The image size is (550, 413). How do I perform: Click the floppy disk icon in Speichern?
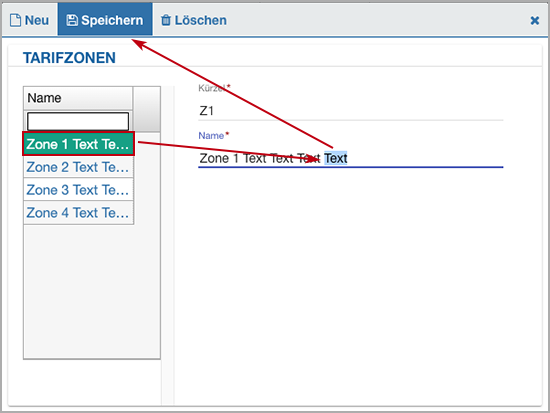coord(72,20)
